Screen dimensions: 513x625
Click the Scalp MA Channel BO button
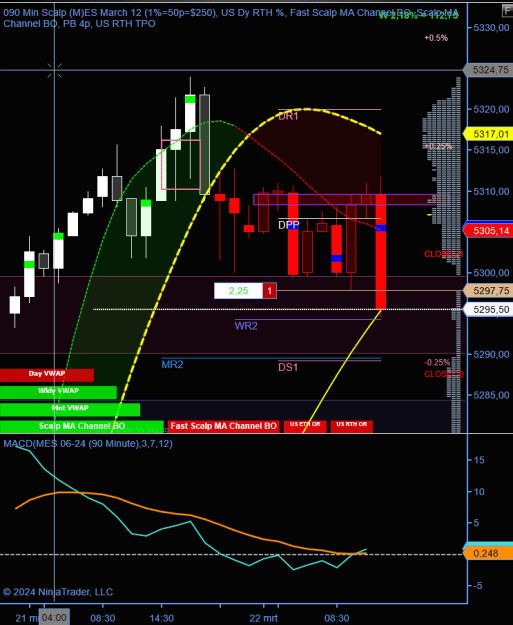[x=82, y=426]
